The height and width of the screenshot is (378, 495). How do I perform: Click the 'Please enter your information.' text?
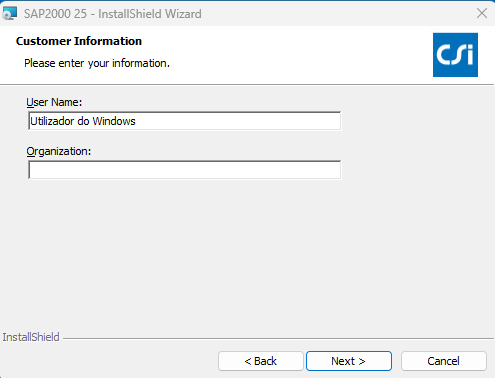click(97, 63)
